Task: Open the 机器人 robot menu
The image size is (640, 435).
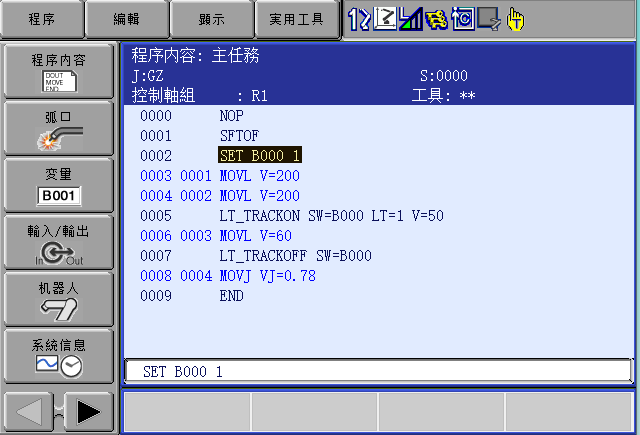Action: (x=58, y=299)
